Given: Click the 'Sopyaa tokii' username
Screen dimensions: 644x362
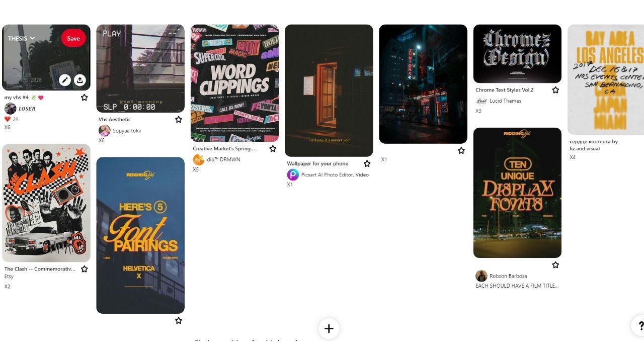Looking at the screenshot, I should (x=127, y=131).
